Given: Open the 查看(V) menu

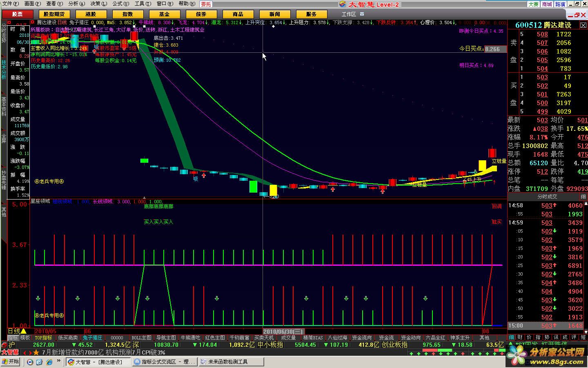Looking at the screenshot, I should coord(54,4).
